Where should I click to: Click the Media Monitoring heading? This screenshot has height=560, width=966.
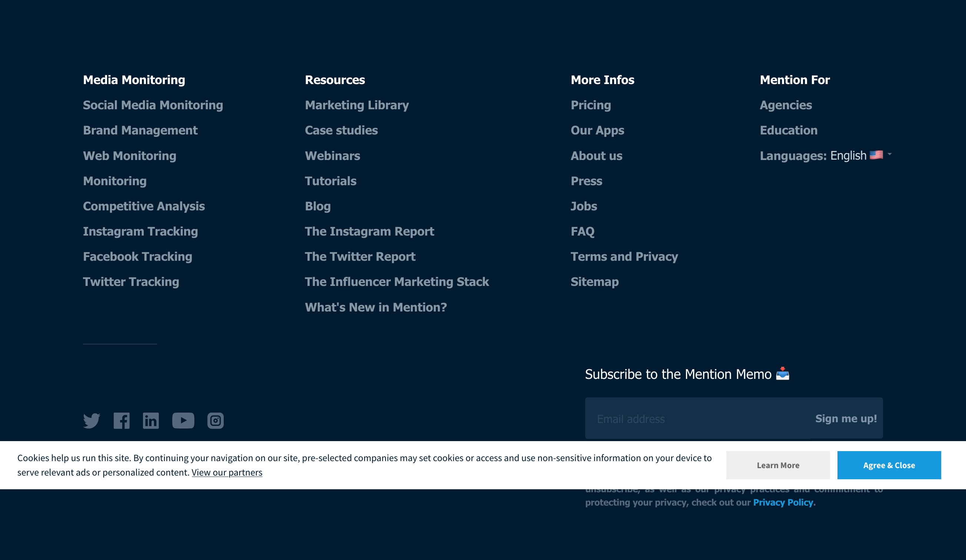pos(134,80)
